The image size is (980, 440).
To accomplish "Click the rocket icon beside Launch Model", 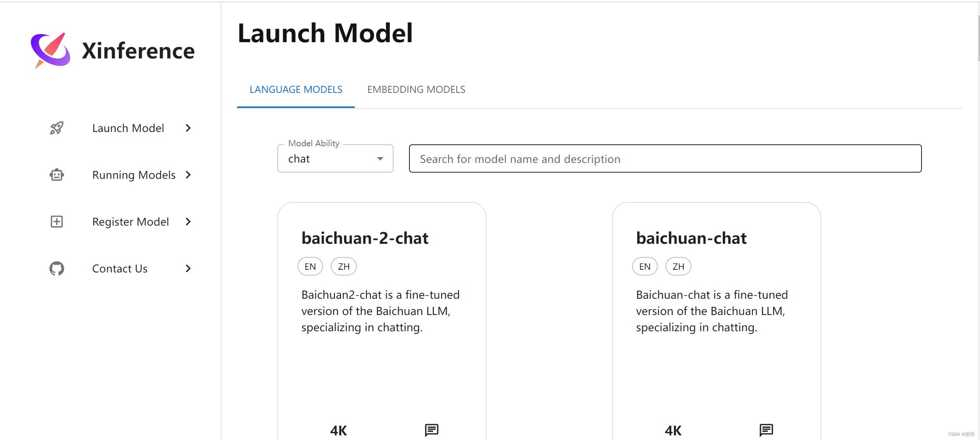I will tap(57, 128).
